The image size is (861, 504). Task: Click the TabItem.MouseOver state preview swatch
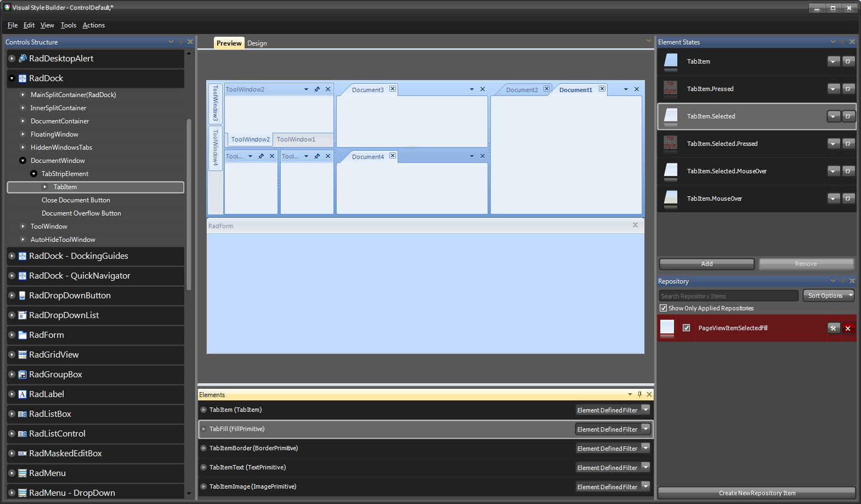[671, 199]
